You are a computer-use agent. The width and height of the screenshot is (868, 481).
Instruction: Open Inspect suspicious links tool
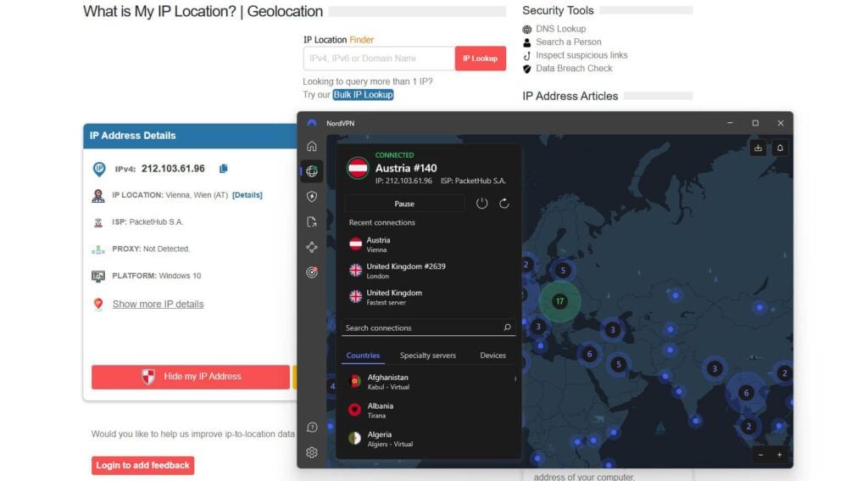coord(581,55)
